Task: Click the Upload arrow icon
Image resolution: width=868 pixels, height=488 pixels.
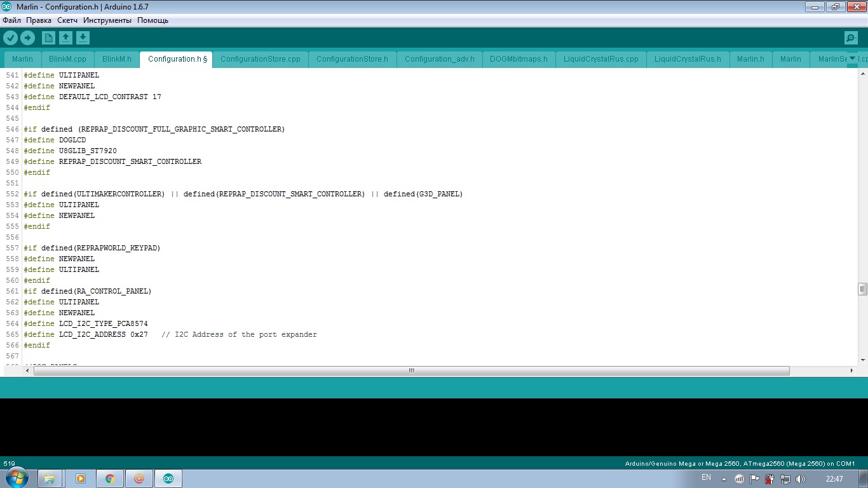Action: point(27,38)
